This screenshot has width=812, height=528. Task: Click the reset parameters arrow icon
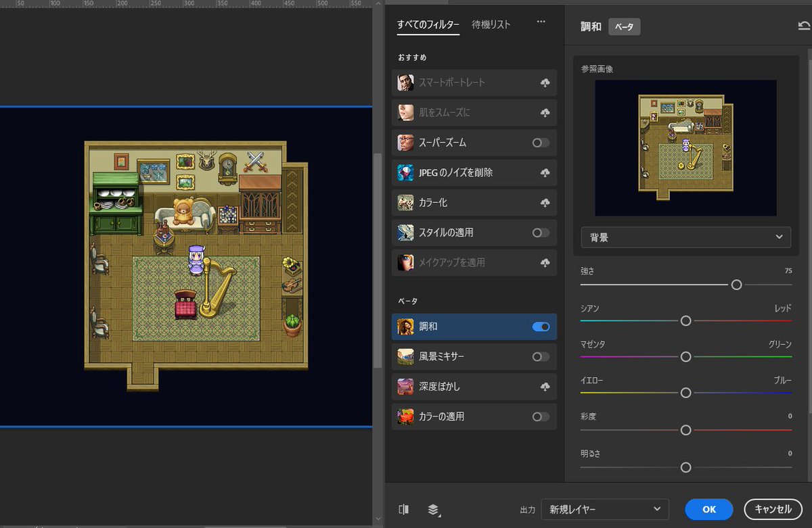click(x=804, y=26)
